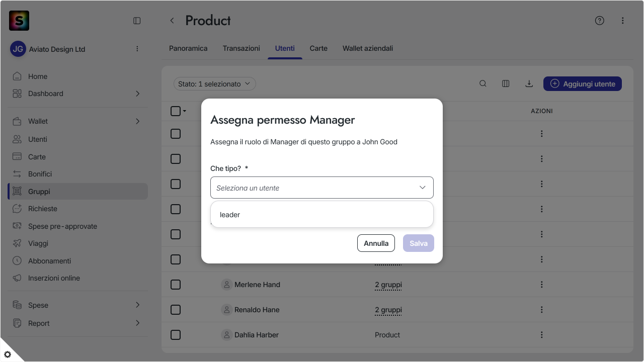This screenshot has width=644, height=362.
Task: Expand the Wallet submenu chevron
Action: click(x=137, y=121)
